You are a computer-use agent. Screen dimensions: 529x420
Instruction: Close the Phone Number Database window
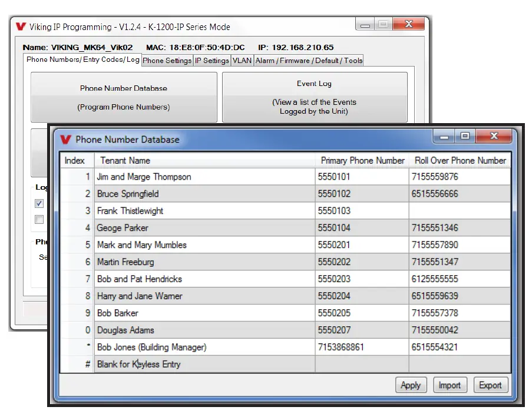(494, 136)
